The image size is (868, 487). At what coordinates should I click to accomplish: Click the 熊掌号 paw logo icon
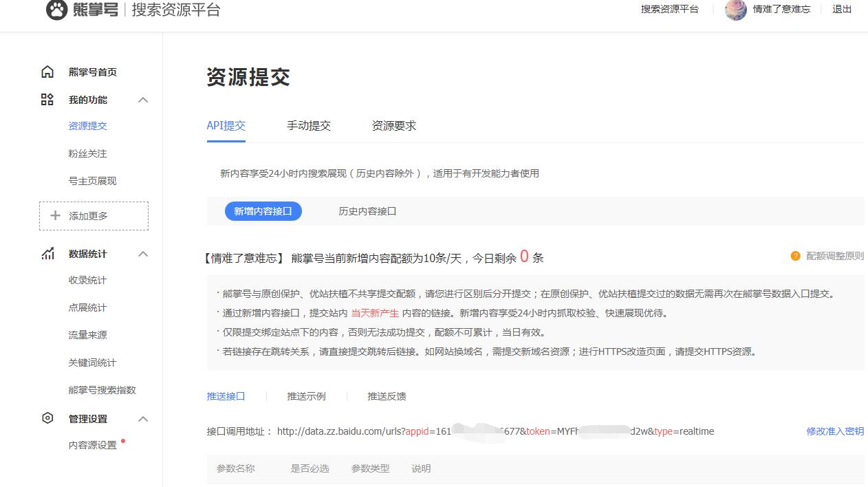click(x=56, y=10)
